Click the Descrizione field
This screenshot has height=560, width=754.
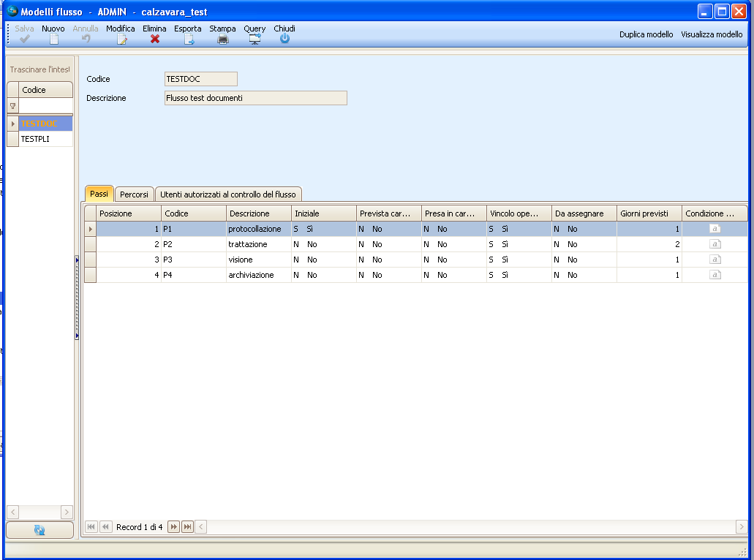point(255,98)
